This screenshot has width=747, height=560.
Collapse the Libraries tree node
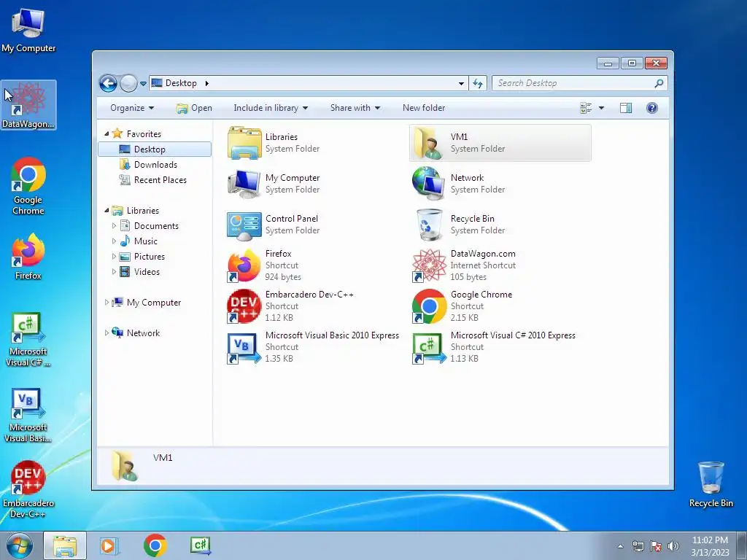[x=107, y=211]
